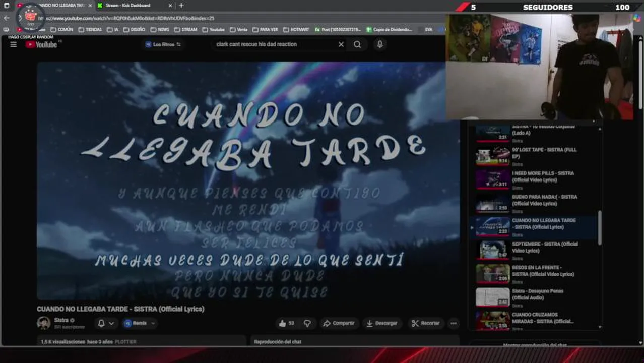The width and height of the screenshot is (644, 363).
Task: Play 'SEPTIEMBRE - SISTRA' from playlist
Action: [x=535, y=251]
